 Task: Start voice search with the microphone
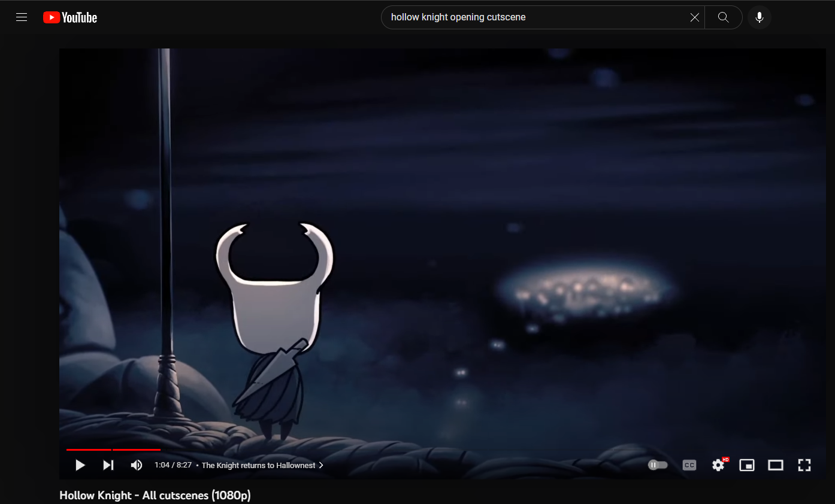[x=759, y=17]
